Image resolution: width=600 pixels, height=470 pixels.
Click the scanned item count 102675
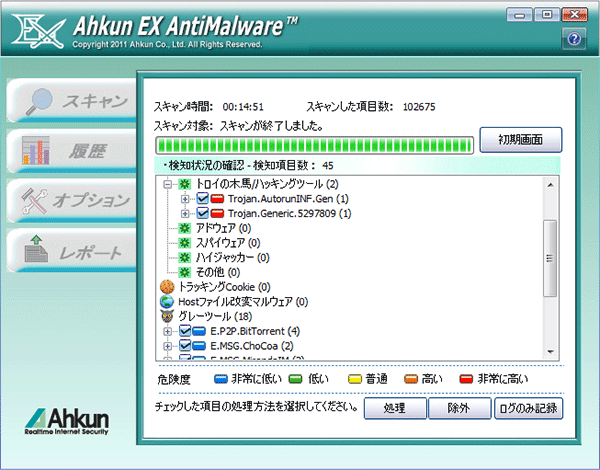[x=419, y=107]
